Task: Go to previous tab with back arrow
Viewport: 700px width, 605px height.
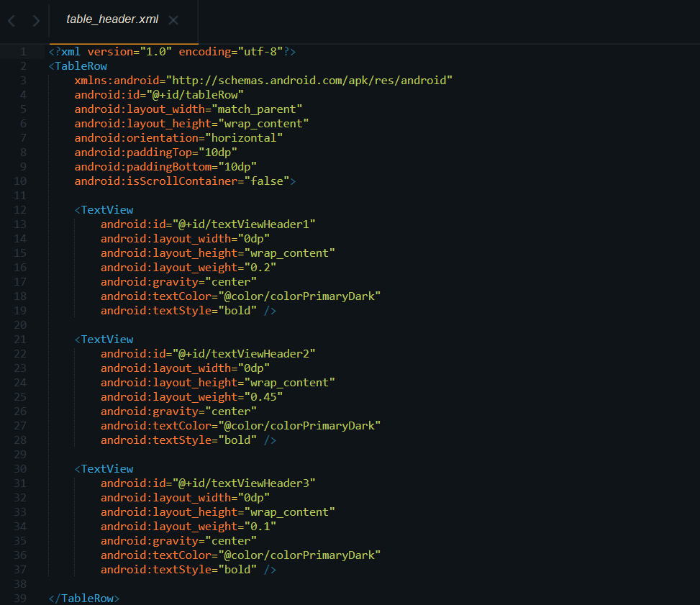Action: [x=12, y=21]
